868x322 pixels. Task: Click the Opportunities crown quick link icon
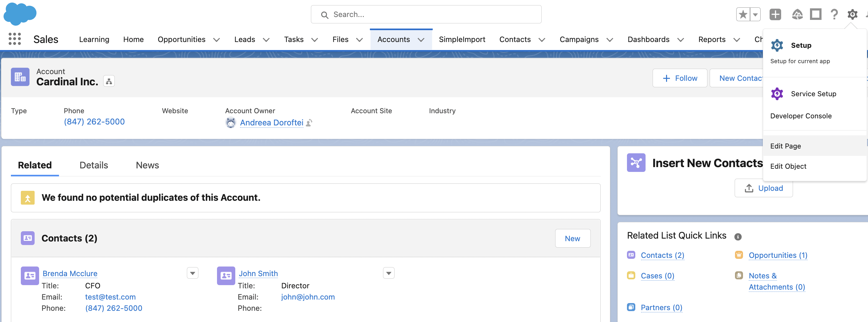(739, 255)
